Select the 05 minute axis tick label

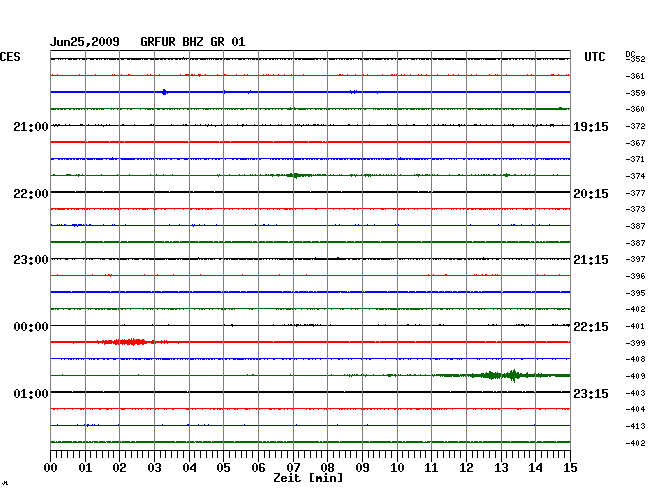tap(223, 468)
